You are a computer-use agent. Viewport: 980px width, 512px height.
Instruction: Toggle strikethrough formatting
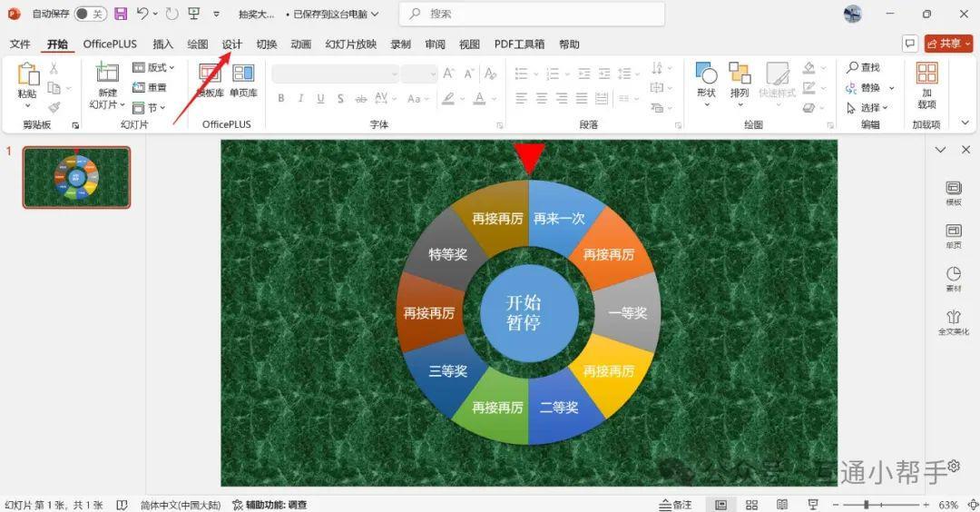pos(360,98)
